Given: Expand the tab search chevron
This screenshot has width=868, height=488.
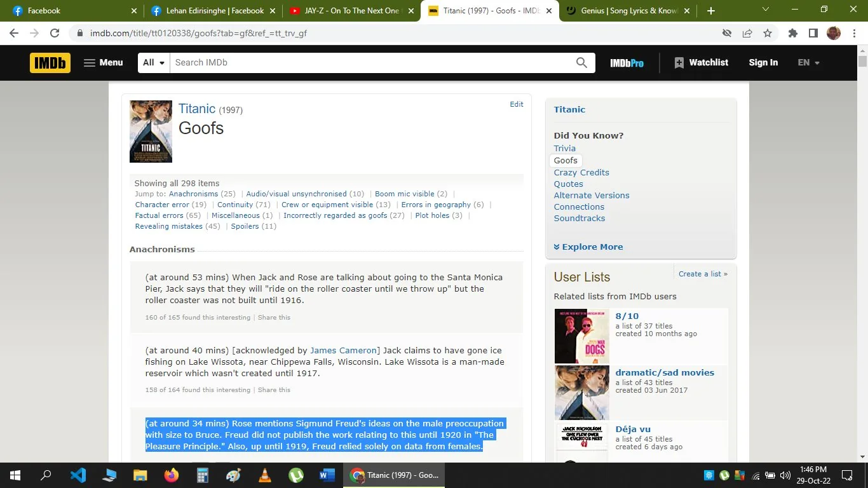Looking at the screenshot, I should click(x=765, y=10).
